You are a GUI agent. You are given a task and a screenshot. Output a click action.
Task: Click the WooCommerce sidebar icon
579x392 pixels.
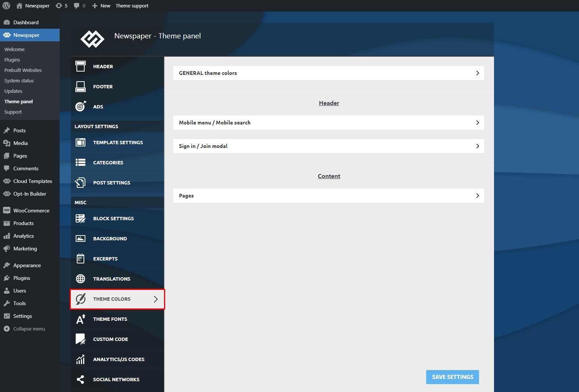coord(7,211)
